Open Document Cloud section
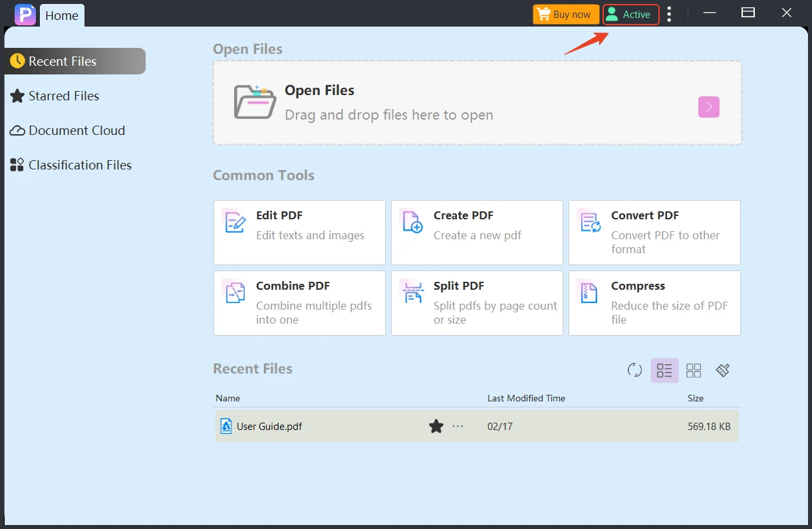 (67, 130)
